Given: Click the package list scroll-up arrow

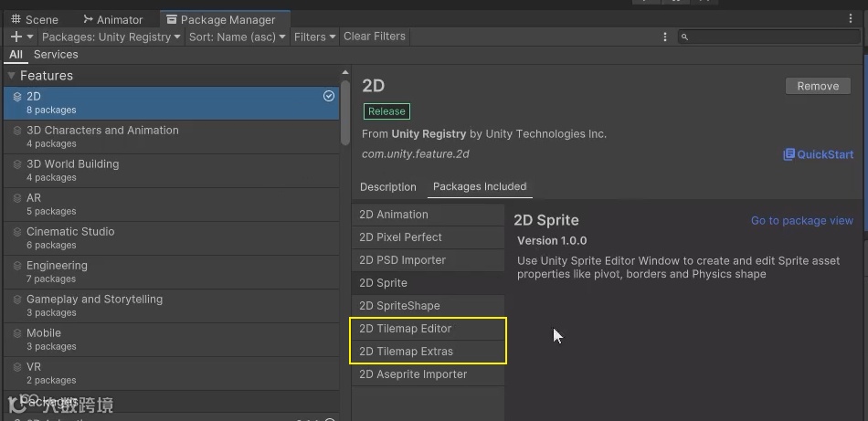Looking at the screenshot, I should point(345,72).
